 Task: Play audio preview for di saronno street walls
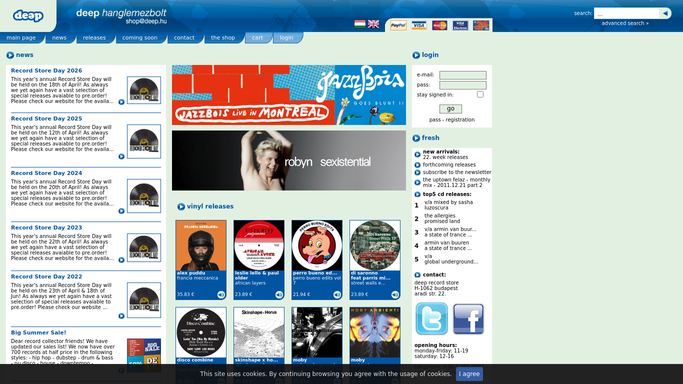tap(395, 295)
